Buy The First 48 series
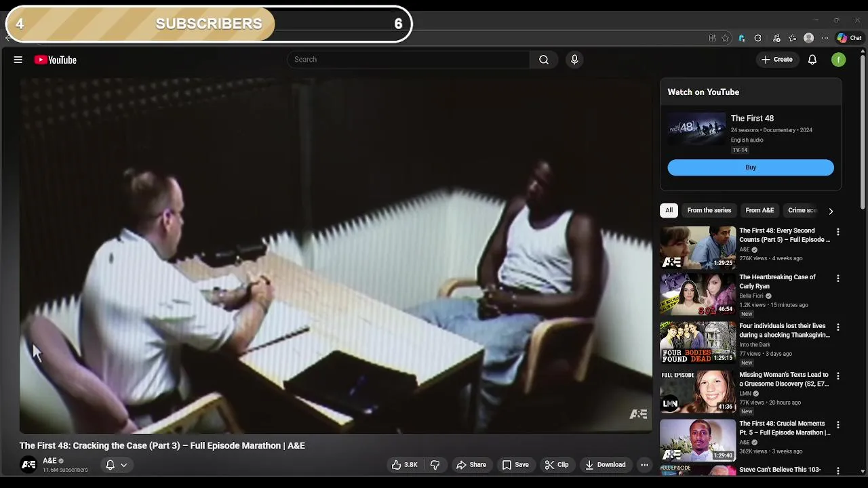Image resolution: width=868 pixels, height=488 pixels. click(751, 167)
